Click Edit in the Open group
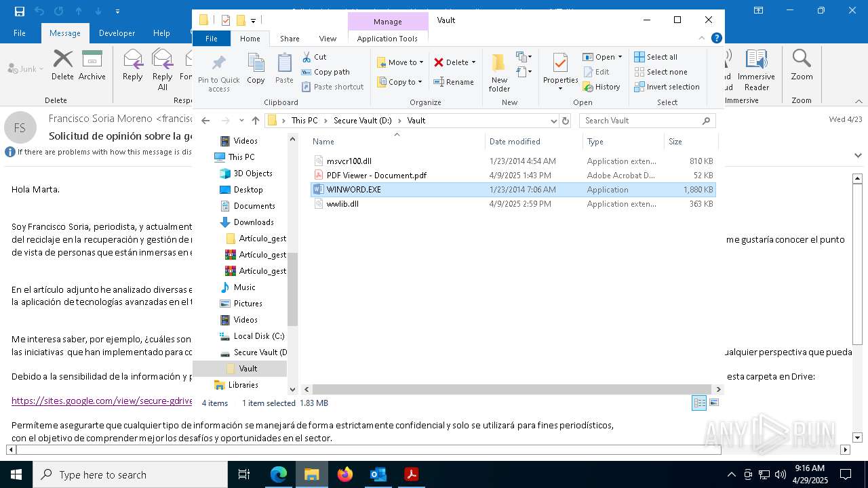Viewport: 868px width, 488px height. [x=596, y=72]
